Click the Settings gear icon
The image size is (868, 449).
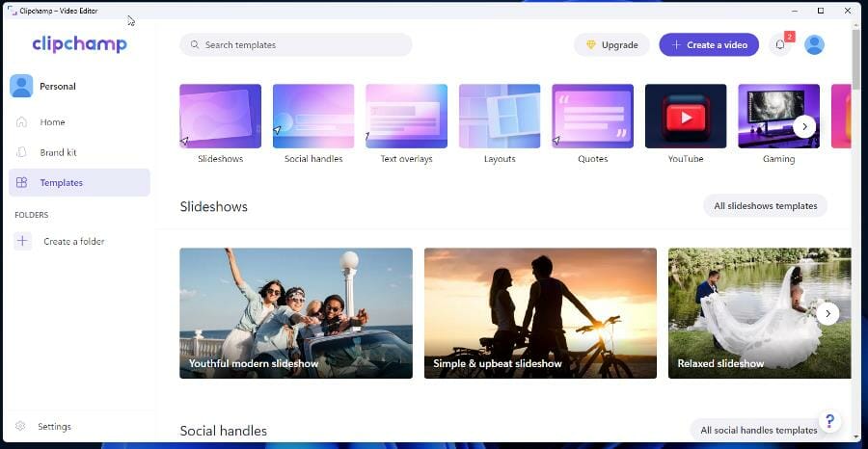point(20,426)
